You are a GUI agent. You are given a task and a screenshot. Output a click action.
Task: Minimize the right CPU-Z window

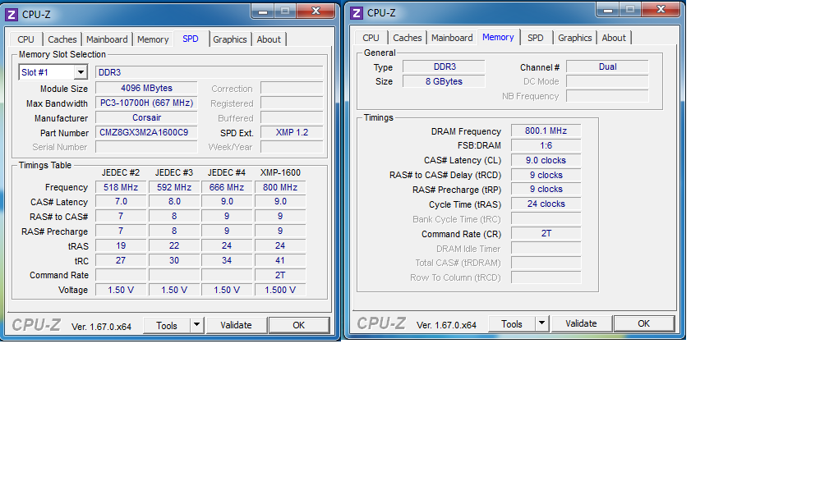608,9
